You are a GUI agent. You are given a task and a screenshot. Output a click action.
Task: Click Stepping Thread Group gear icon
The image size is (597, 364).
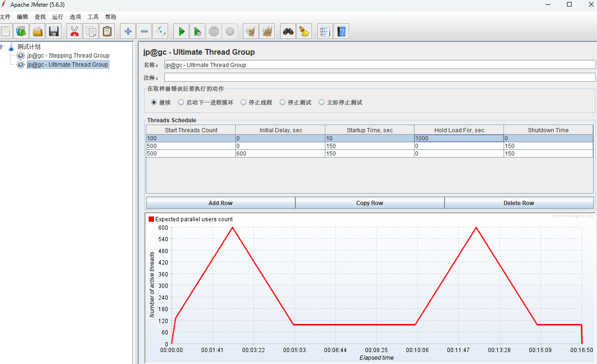20,56
